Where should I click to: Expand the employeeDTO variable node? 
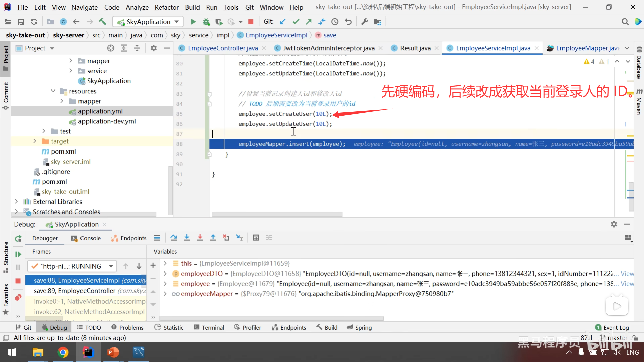165,274
